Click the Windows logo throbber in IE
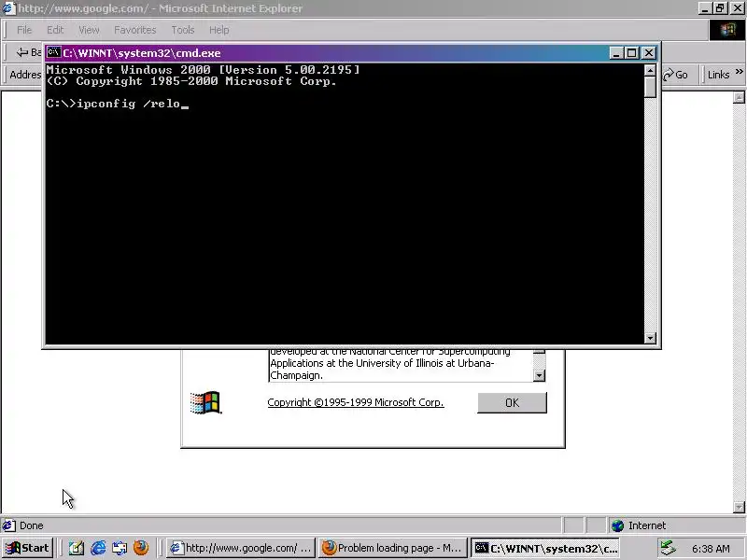Viewport: 747px width, 560px height. 727,30
